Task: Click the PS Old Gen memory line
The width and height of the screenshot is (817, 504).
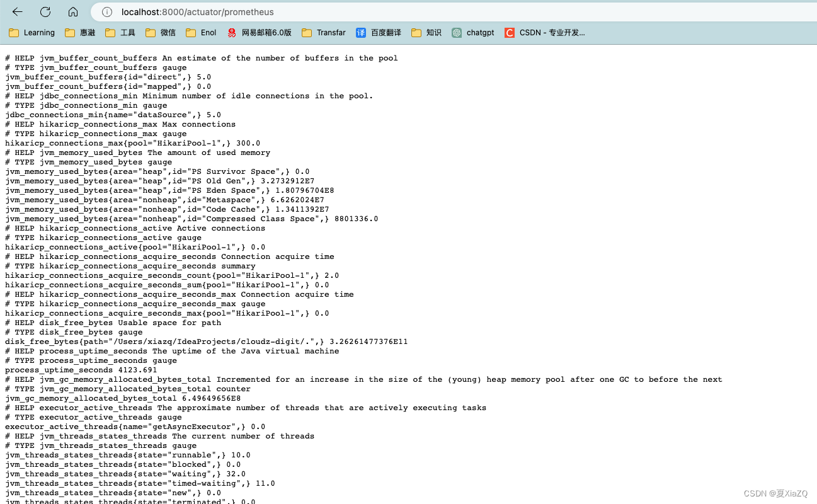Action: (x=160, y=181)
